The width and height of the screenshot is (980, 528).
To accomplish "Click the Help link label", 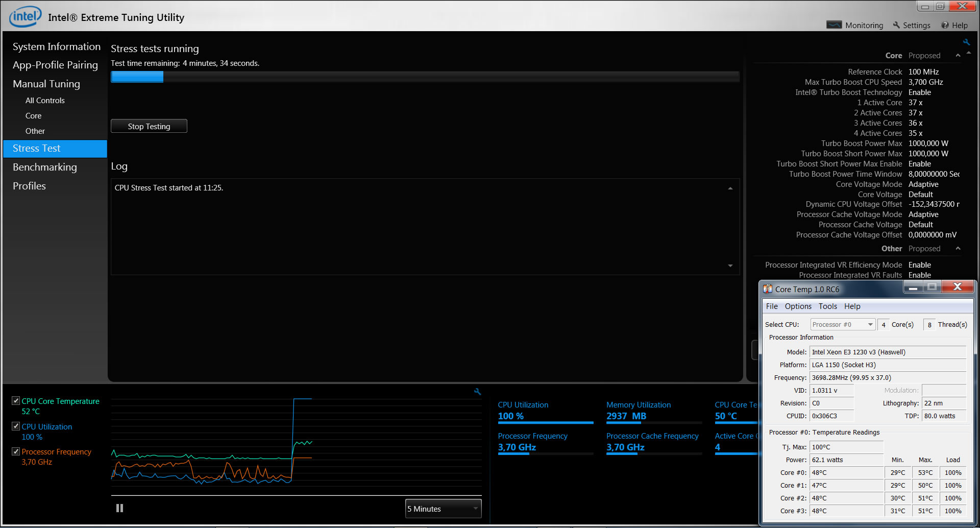I will [x=960, y=26].
